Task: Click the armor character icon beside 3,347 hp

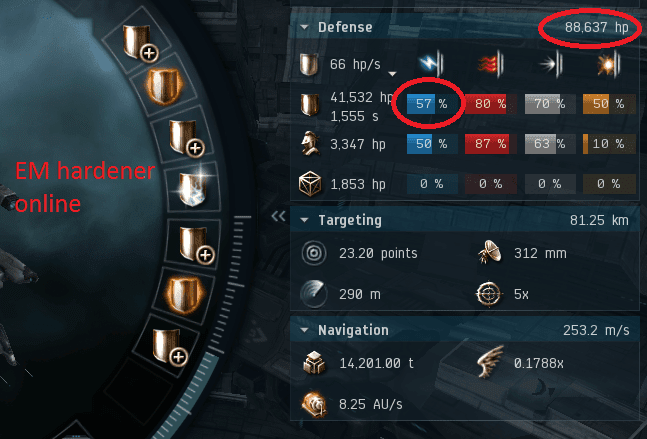Action: click(310, 144)
